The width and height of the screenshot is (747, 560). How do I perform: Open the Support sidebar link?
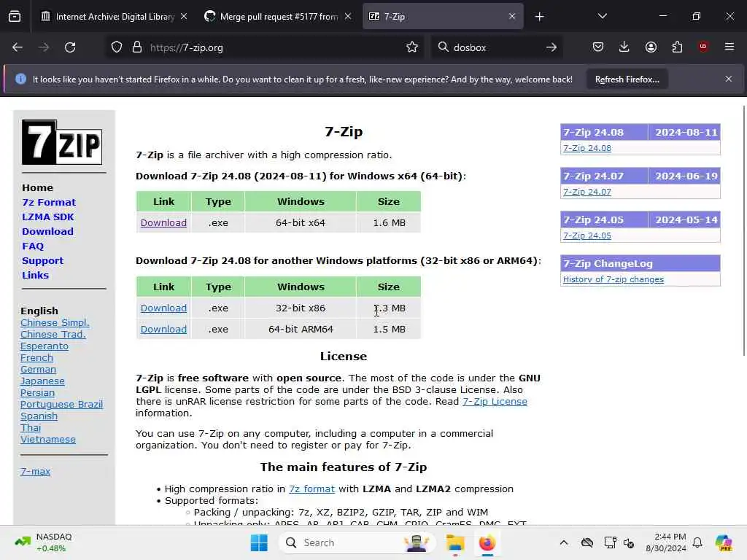[x=42, y=261]
